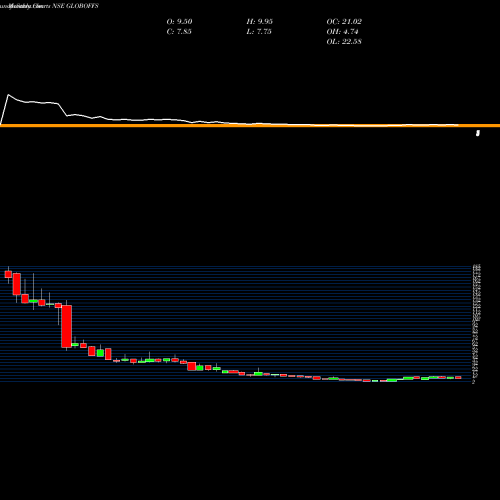Click the OL: 22.58 statistic
The height and width of the screenshot is (500, 500).
344,42
